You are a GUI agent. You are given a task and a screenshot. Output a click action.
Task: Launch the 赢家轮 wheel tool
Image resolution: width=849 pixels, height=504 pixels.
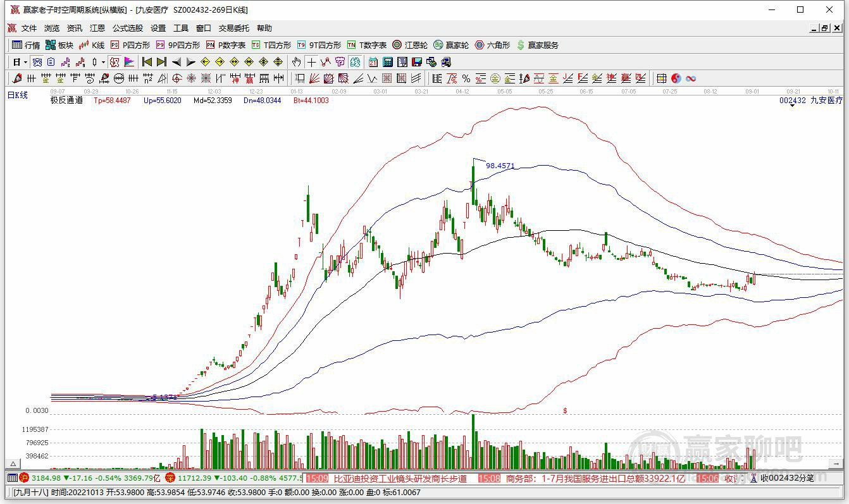451,45
